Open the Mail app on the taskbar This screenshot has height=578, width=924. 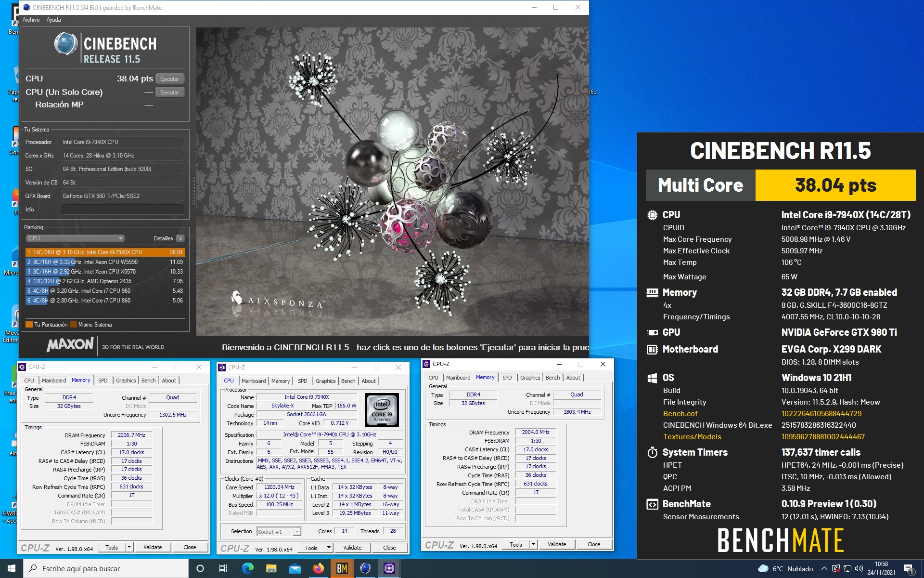(x=295, y=568)
